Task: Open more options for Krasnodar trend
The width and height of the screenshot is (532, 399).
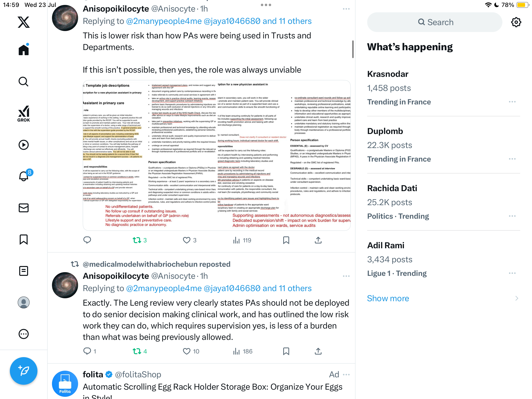Action: (x=512, y=102)
